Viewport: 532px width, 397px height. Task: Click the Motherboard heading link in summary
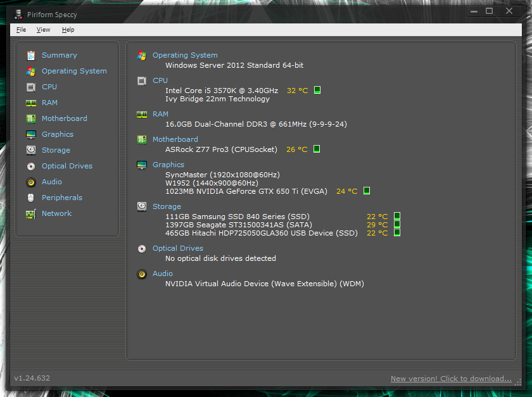[x=175, y=139]
